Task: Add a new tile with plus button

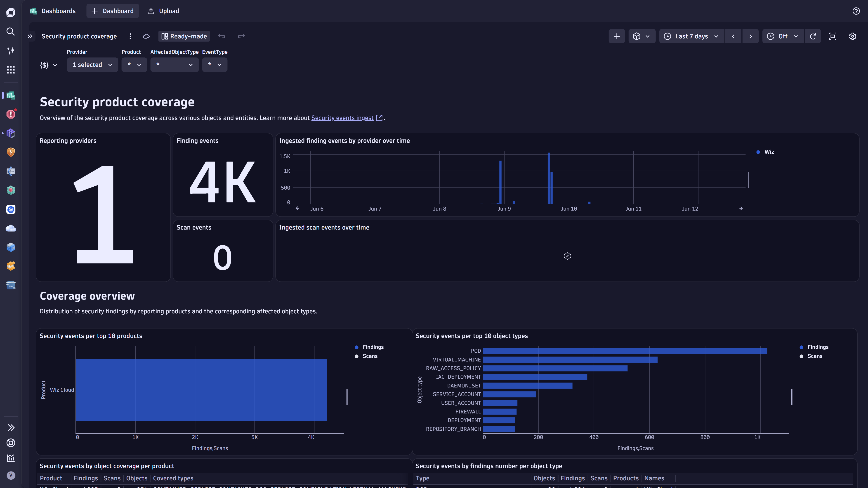Action: pyautogui.click(x=617, y=36)
